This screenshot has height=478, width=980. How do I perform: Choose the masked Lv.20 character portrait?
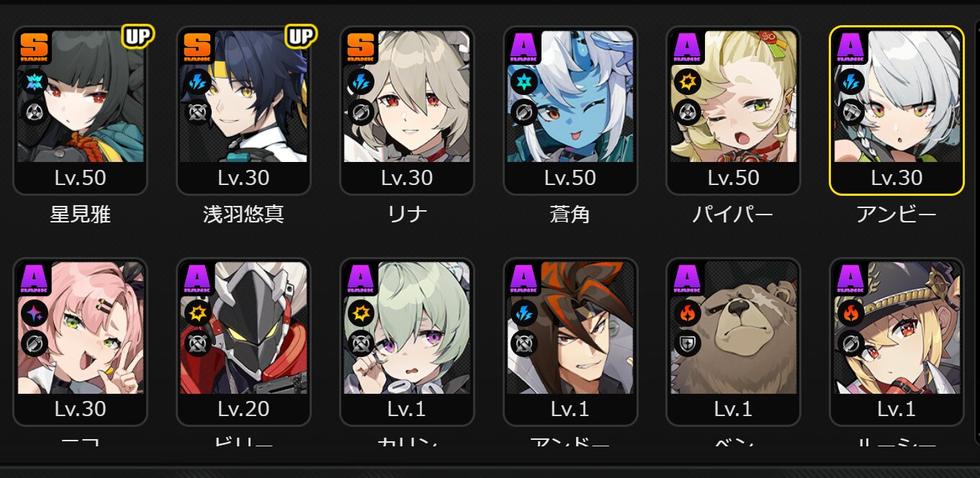(x=243, y=342)
